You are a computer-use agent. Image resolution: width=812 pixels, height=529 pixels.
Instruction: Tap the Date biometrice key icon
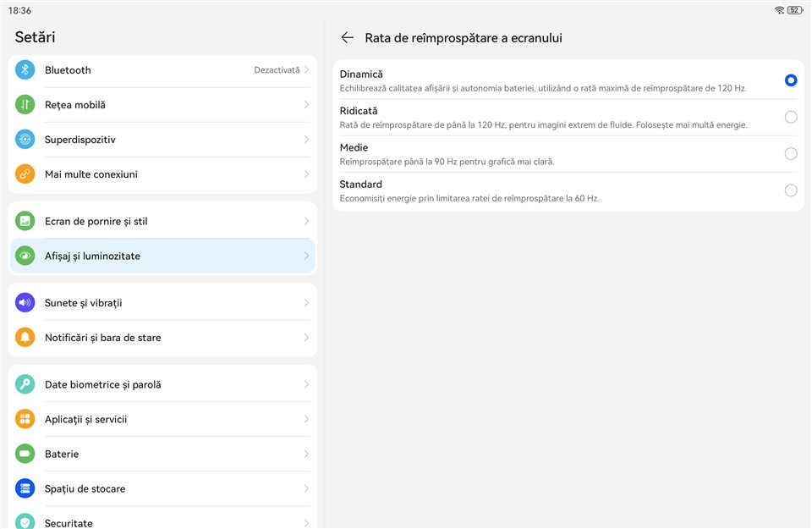tap(25, 385)
